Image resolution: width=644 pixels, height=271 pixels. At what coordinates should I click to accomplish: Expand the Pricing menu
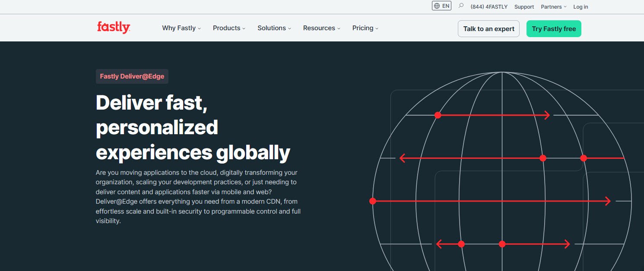coord(365,28)
